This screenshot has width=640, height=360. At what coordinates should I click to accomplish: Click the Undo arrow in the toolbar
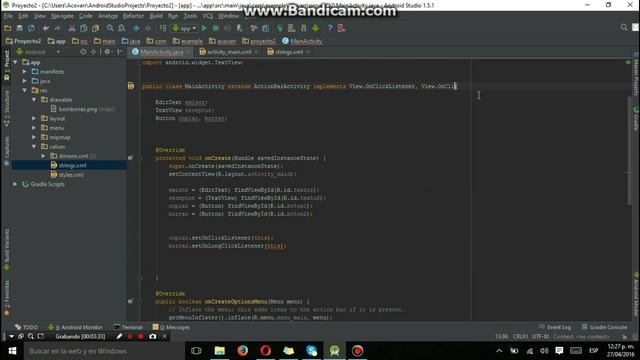tap(46, 28)
